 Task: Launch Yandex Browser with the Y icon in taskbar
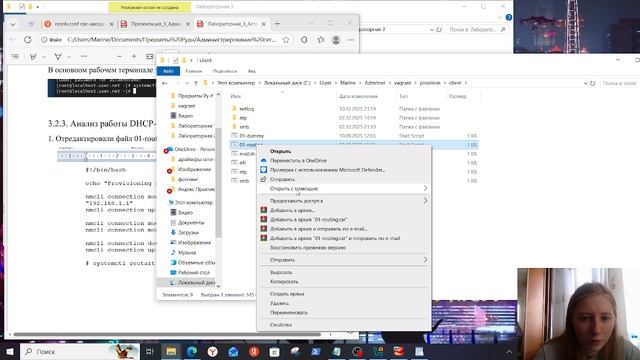coord(212,351)
